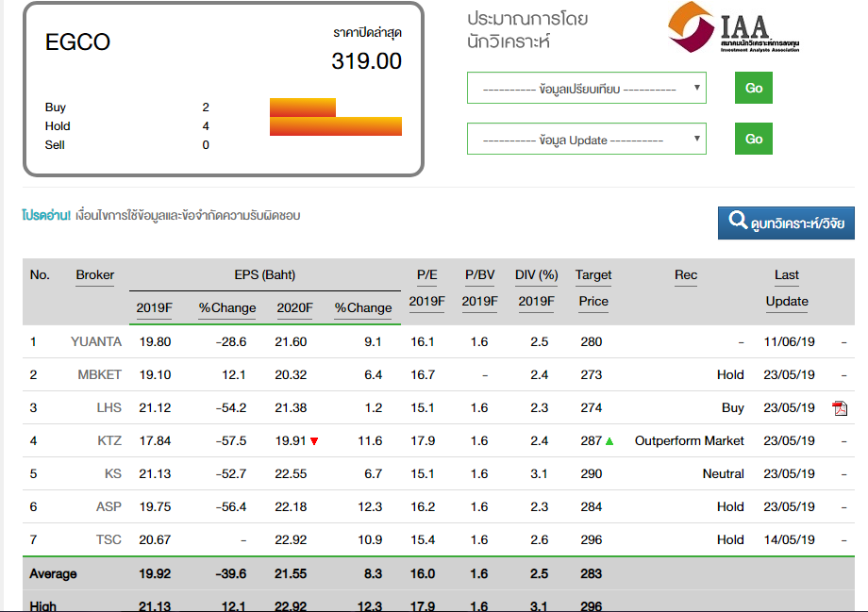Click the TSC broker name
Image resolution: width=868 pixels, height=612 pixels.
pyautogui.click(x=108, y=539)
